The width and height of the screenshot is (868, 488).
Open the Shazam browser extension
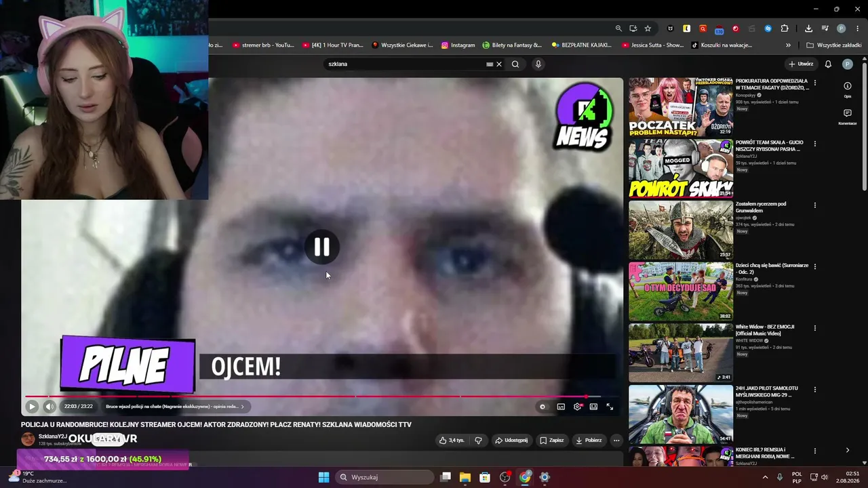coord(768,28)
